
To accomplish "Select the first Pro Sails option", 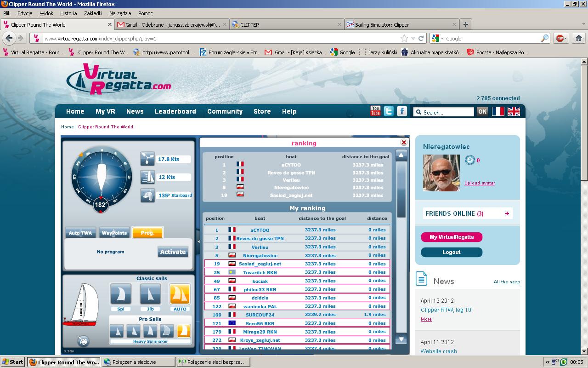I will 117,331.
